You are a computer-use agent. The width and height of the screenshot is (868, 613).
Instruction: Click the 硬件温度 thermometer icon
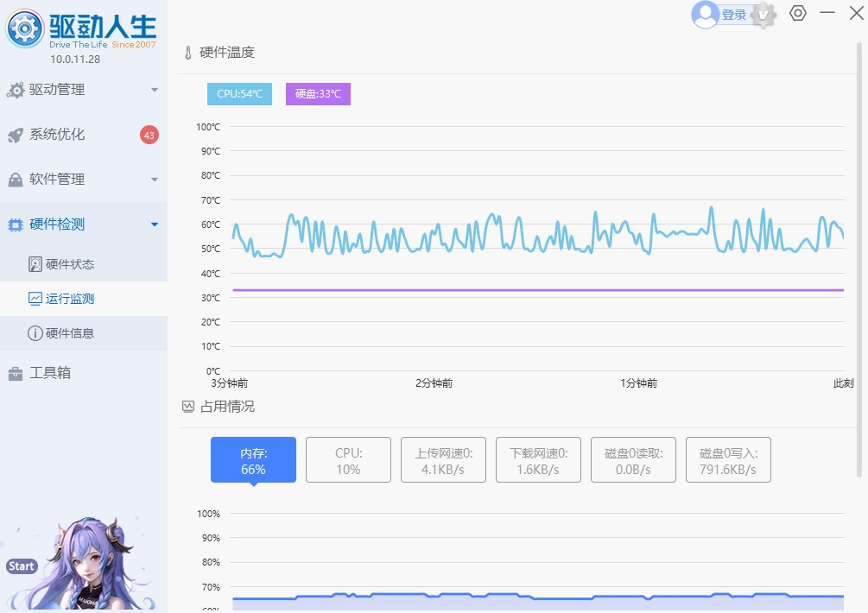[x=187, y=52]
